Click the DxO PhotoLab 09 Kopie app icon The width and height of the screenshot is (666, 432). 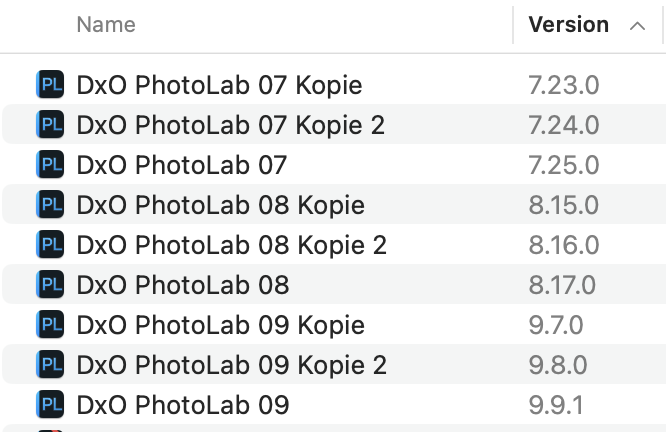[x=50, y=325]
